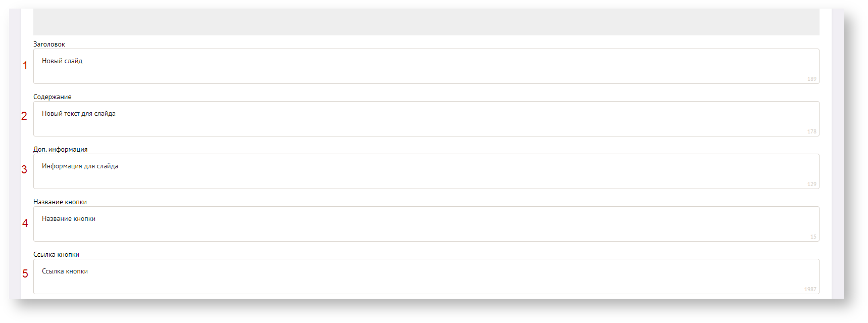Click the red number 2 marker

coord(24,116)
